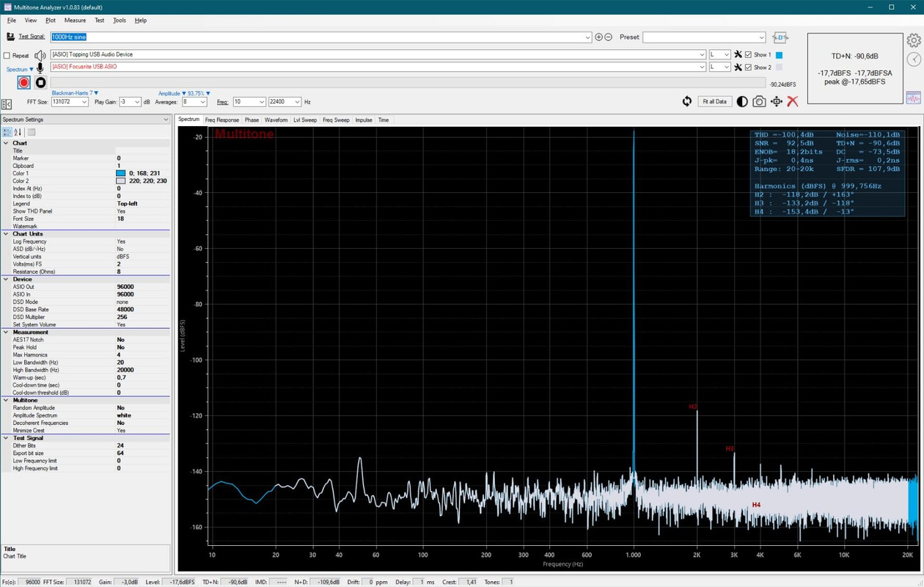This screenshot has width=924, height=587.
Task: Clear data with the red X icon
Action: [793, 101]
